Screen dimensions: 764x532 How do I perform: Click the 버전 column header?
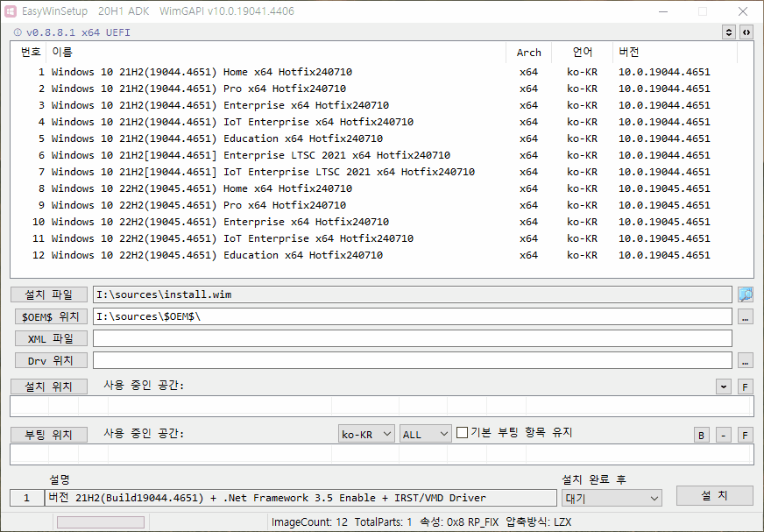coord(675,53)
